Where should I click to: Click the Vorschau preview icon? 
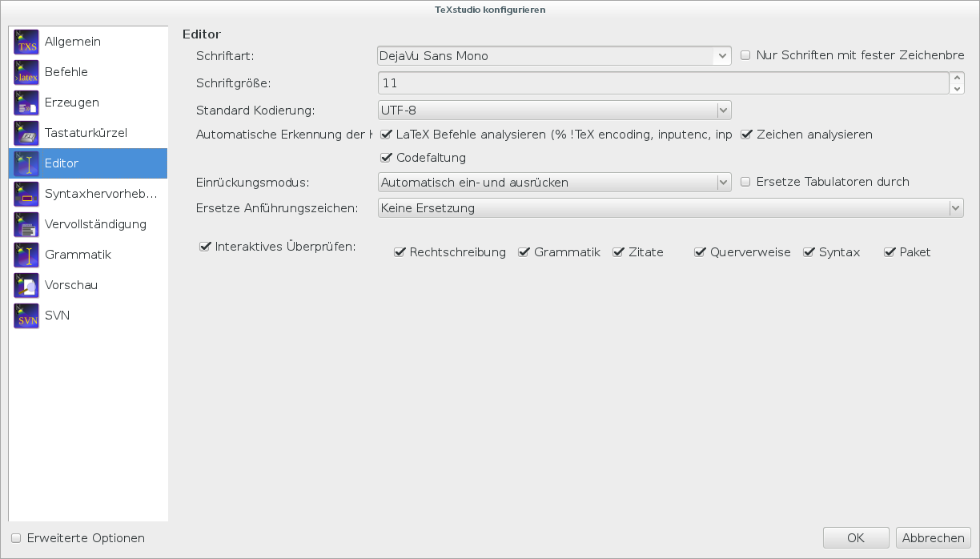pyautogui.click(x=26, y=285)
